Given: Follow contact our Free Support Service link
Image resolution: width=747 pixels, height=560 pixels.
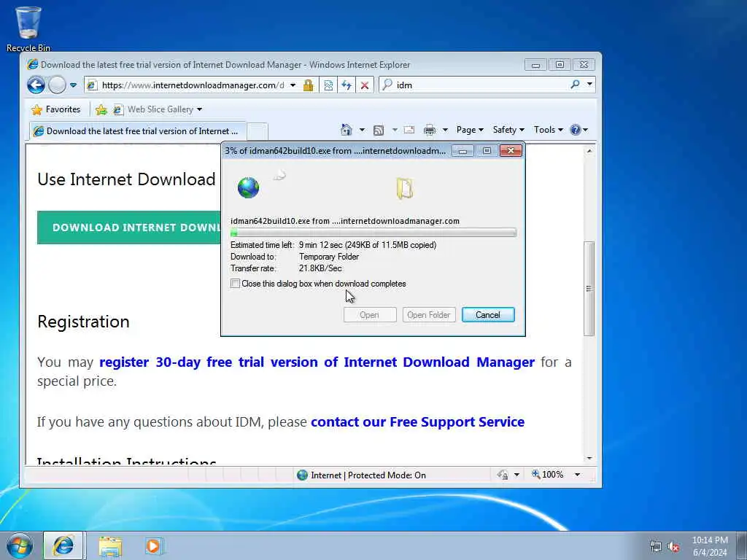Looking at the screenshot, I should [x=417, y=422].
